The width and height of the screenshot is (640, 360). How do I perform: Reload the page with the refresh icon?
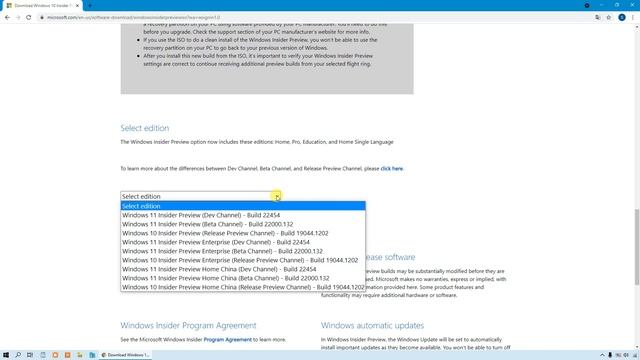(x=29, y=18)
